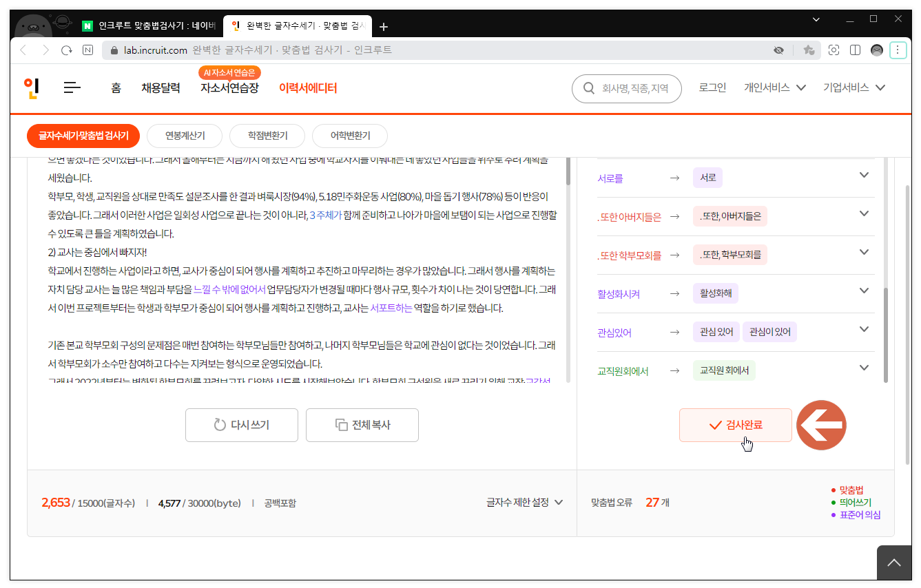Apply the 교직원 회에서 suggestion
The width and height of the screenshot is (921, 588).
(724, 370)
